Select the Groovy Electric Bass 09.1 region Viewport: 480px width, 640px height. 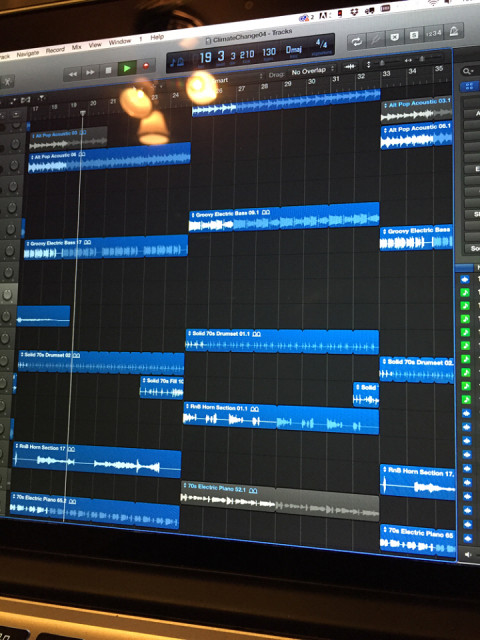click(284, 217)
